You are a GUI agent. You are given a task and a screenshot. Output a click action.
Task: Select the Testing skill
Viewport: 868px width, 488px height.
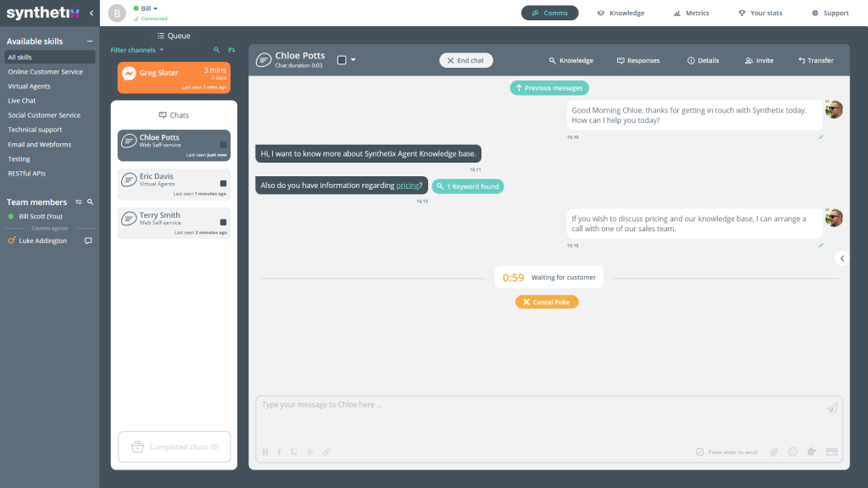pos(19,158)
